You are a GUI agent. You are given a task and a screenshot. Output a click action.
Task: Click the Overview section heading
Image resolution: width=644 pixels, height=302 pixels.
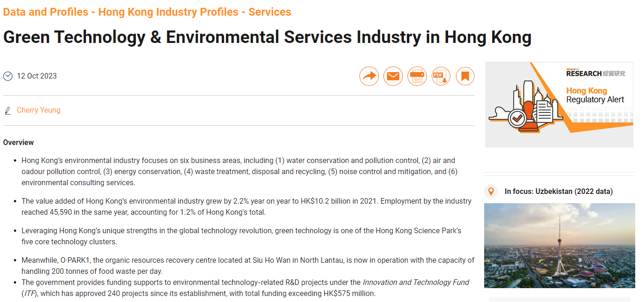[18, 142]
